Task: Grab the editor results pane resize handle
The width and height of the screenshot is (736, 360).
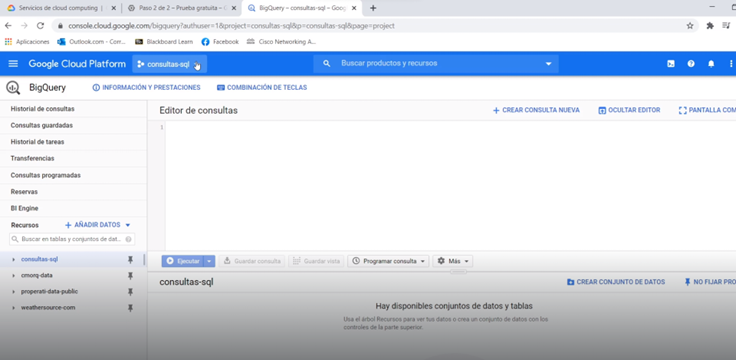Action: coord(458,271)
